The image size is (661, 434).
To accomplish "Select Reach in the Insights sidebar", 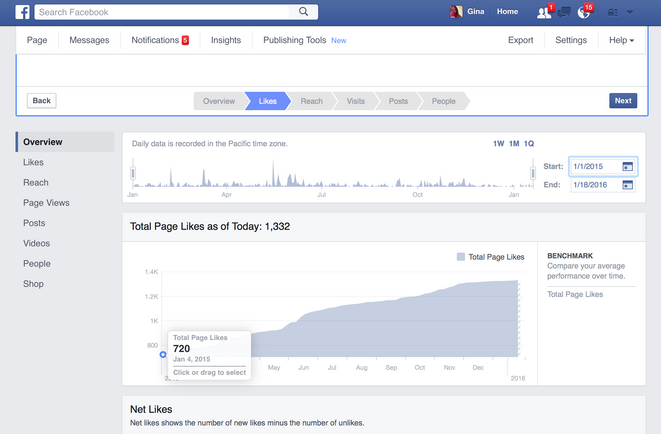I will click(36, 182).
